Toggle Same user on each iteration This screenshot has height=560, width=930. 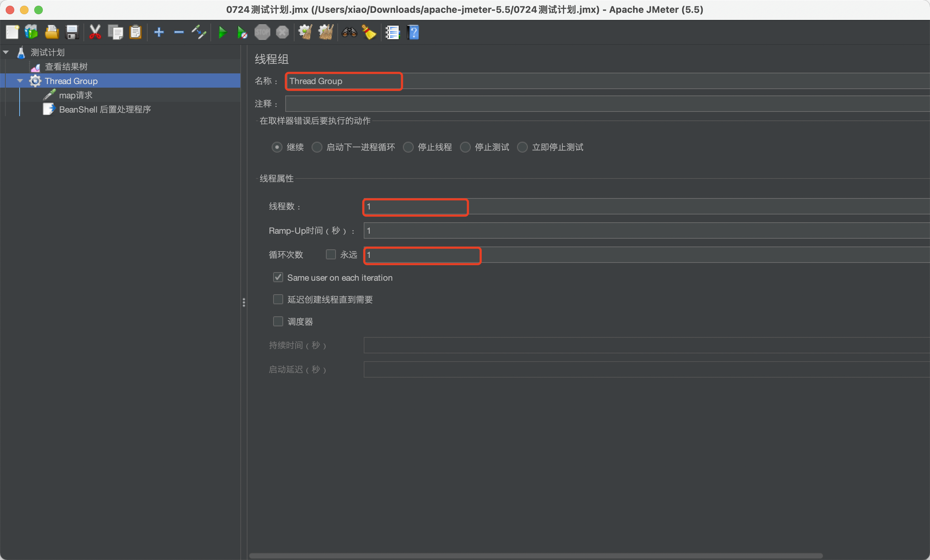(278, 278)
